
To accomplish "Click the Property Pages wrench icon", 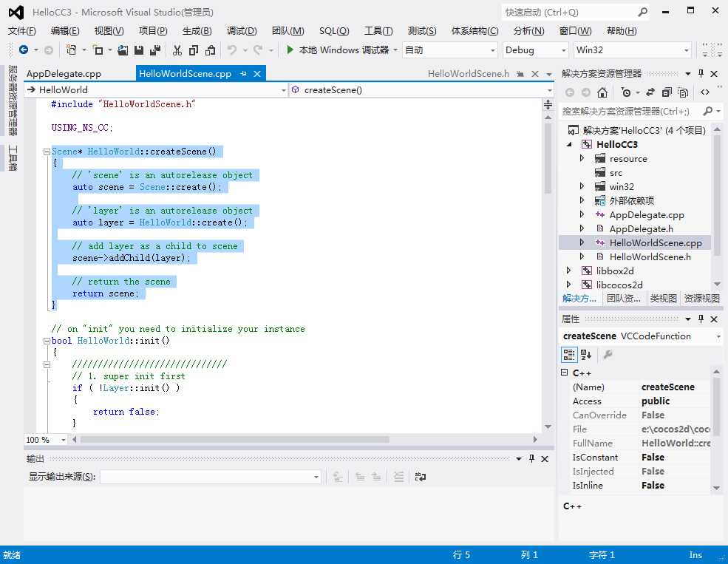I will [608, 355].
